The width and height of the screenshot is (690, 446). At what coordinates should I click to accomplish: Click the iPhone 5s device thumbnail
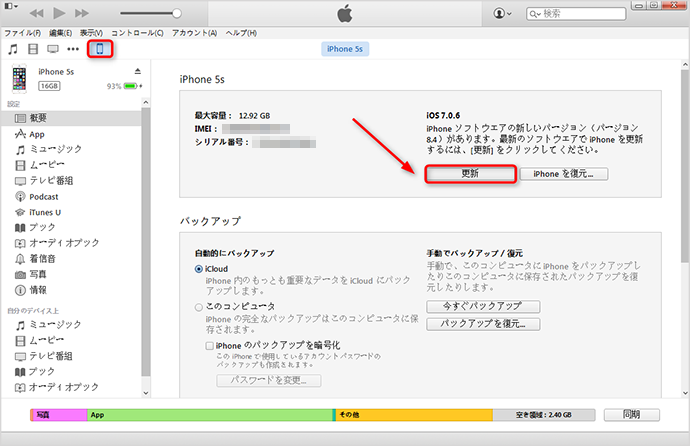click(19, 79)
